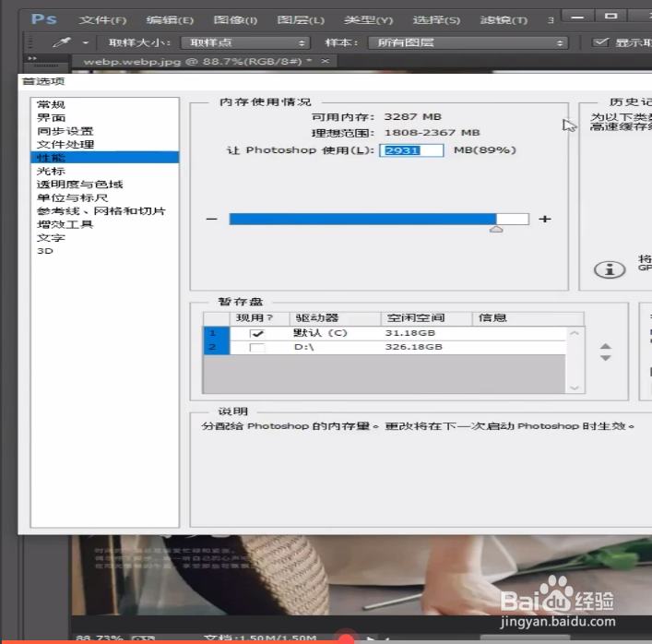This screenshot has width=652, height=644.
Task: Open the 图像(I) menu
Action: tap(235, 20)
